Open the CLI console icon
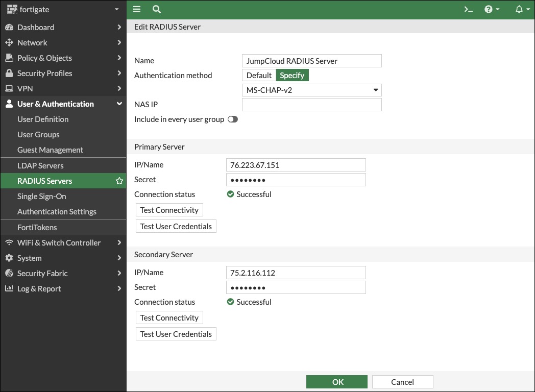535x392 pixels. pos(468,9)
